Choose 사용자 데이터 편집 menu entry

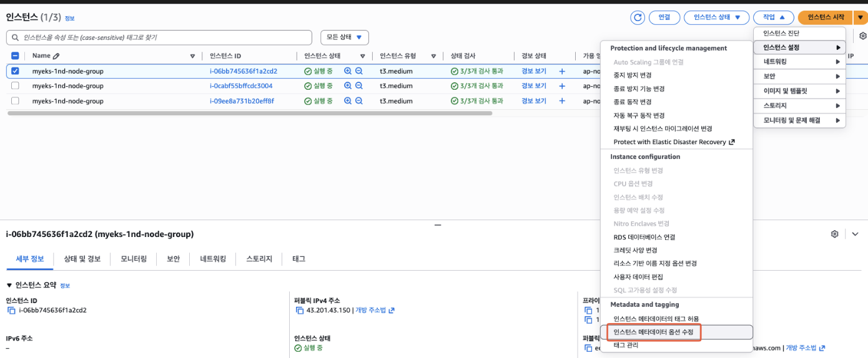(676, 277)
